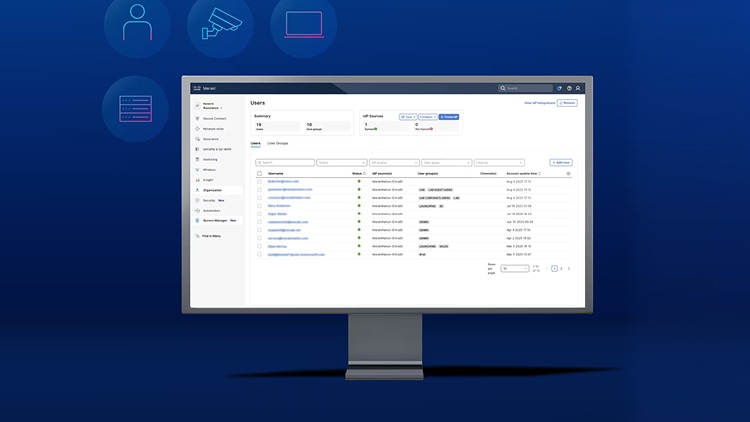
Task: Click the Insight chart icon in sidebar
Action: pyautogui.click(x=197, y=180)
